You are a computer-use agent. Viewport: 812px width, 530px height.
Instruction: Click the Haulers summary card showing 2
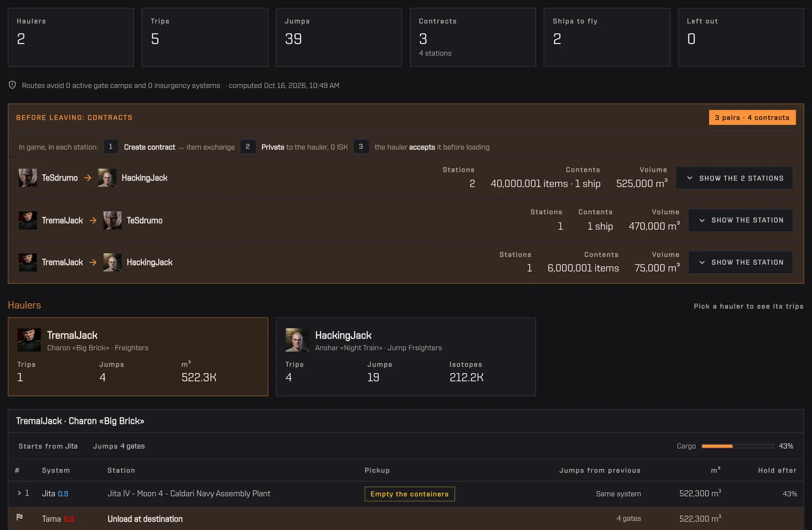point(71,37)
